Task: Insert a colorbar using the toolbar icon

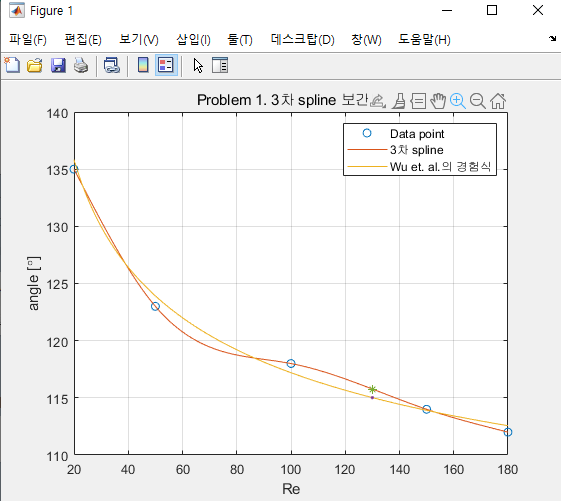Action: [x=143, y=65]
